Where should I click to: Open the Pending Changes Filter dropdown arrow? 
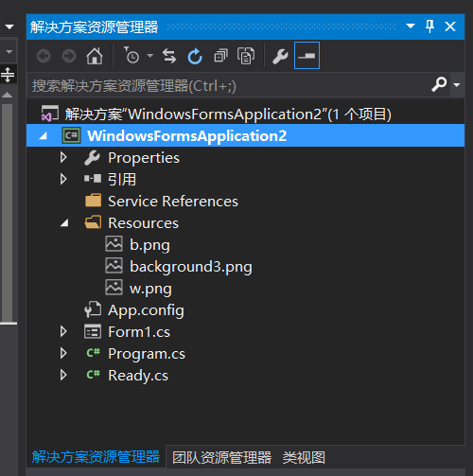click(150, 56)
